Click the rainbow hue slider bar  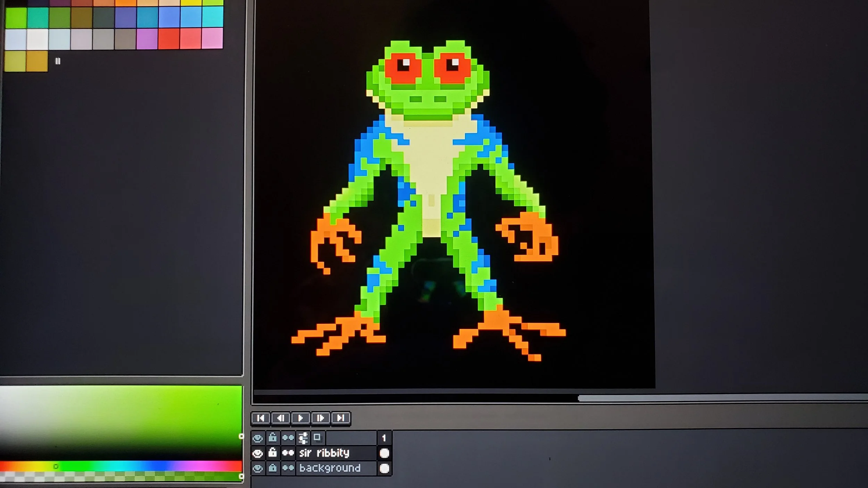pos(121,466)
